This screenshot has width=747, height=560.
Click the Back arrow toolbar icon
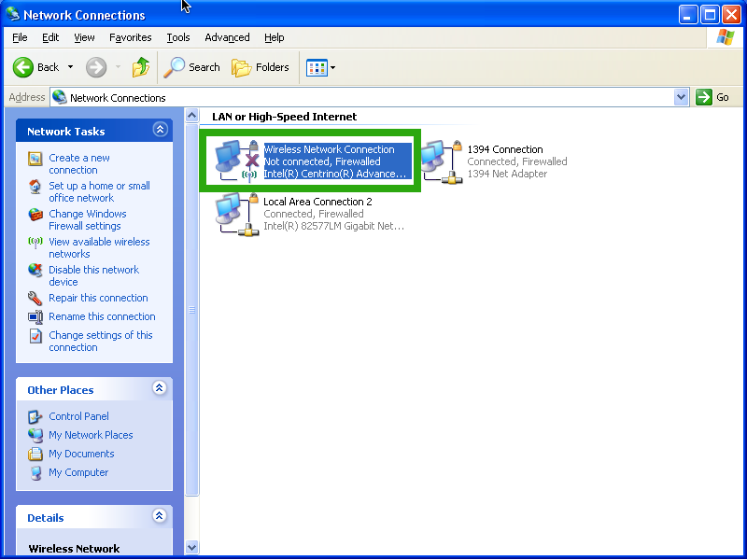(x=23, y=67)
